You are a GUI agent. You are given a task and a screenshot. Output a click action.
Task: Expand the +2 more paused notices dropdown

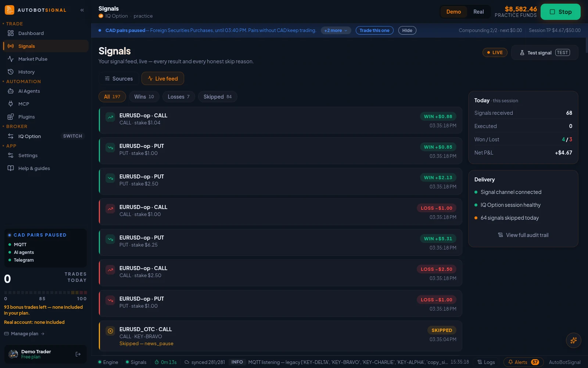tap(336, 31)
